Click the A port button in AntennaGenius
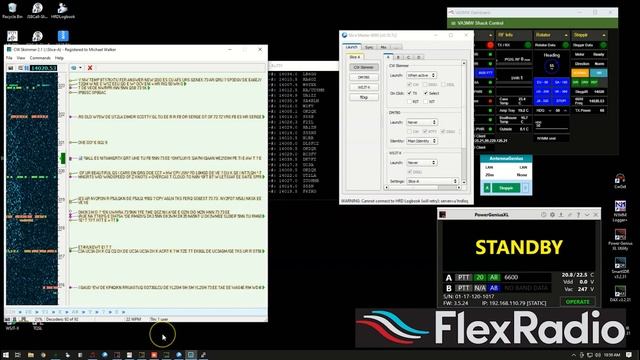The height and width of the screenshot is (360, 640). [x=487, y=188]
